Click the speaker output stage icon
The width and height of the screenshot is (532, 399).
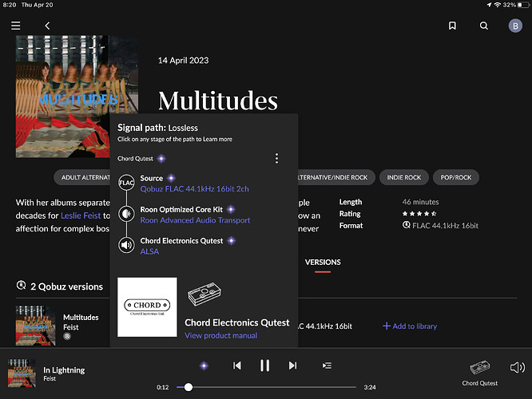coord(126,245)
